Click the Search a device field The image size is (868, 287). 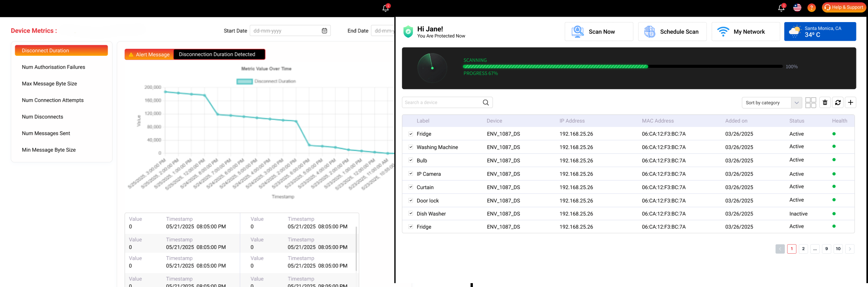point(447,103)
